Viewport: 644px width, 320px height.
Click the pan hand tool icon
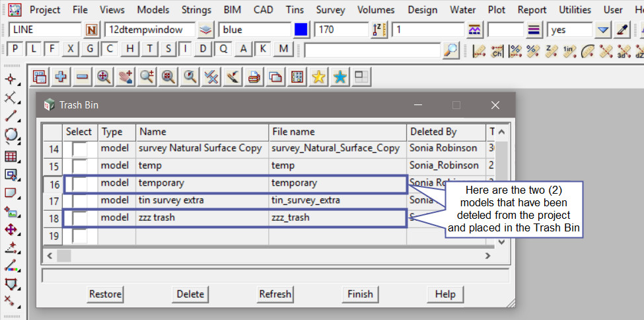[x=125, y=77]
